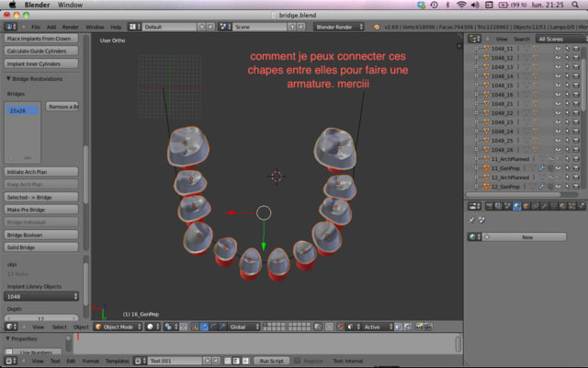This screenshot has height=368, width=588.
Task: Open the Render menu
Action: click(x=69, y=27)
